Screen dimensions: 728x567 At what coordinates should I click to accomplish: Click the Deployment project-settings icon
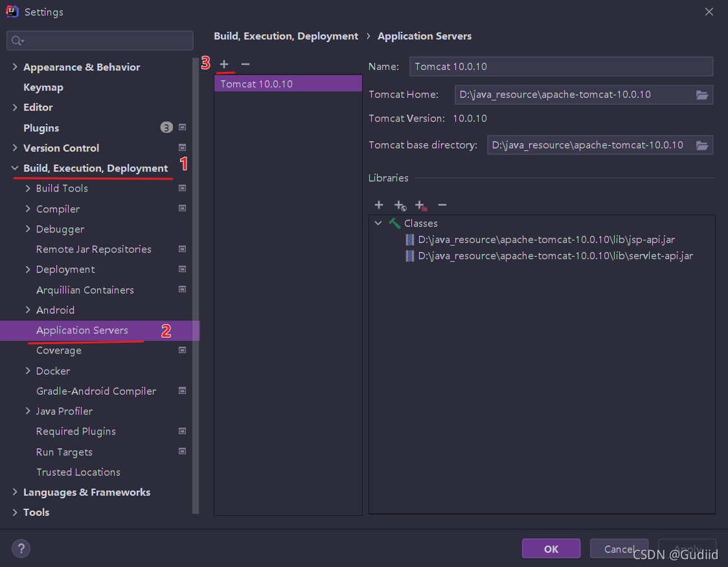[183, 270]
